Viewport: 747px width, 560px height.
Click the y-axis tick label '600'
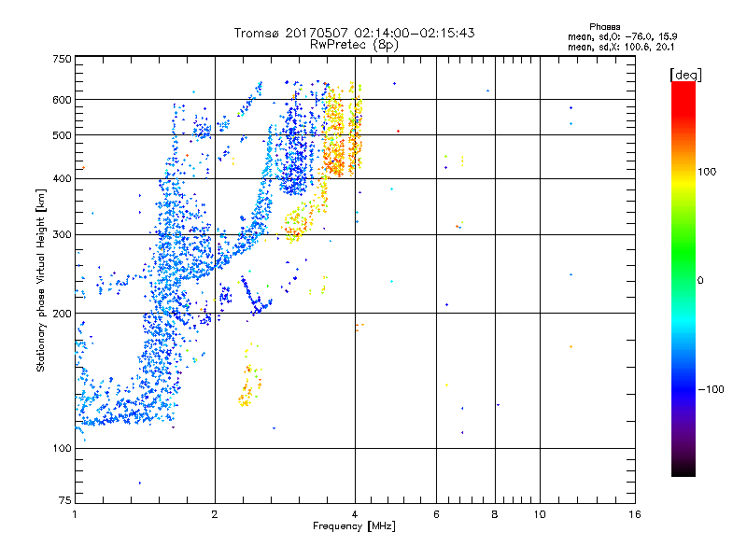62,100
